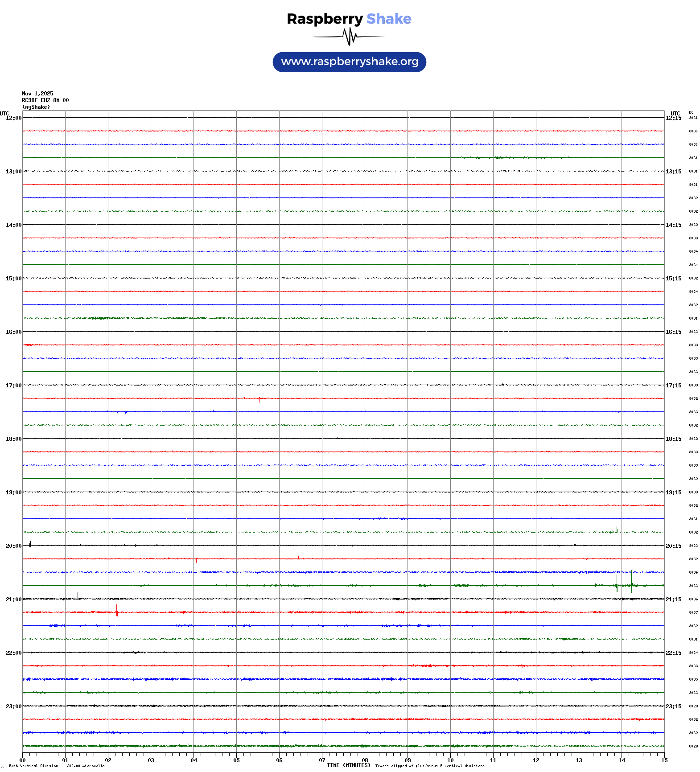Click the red spike near minute 04 on 20:15

click(x=196, y=560)
